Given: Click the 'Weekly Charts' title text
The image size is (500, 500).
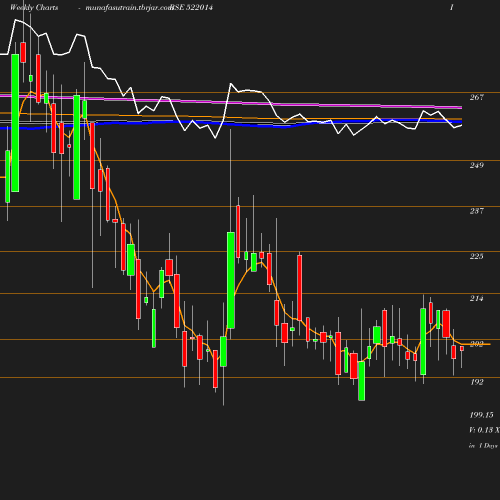Looking at the screenshot, I should (x=34, y=7).
